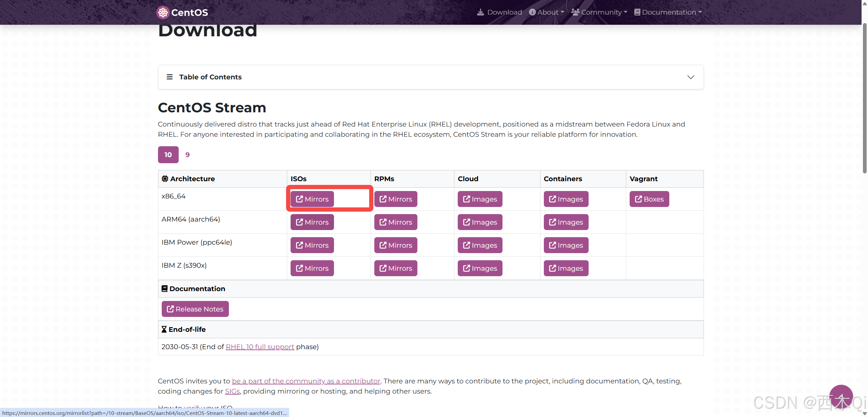Click the hamburger icon beside Table of Contents

(170, 77)
